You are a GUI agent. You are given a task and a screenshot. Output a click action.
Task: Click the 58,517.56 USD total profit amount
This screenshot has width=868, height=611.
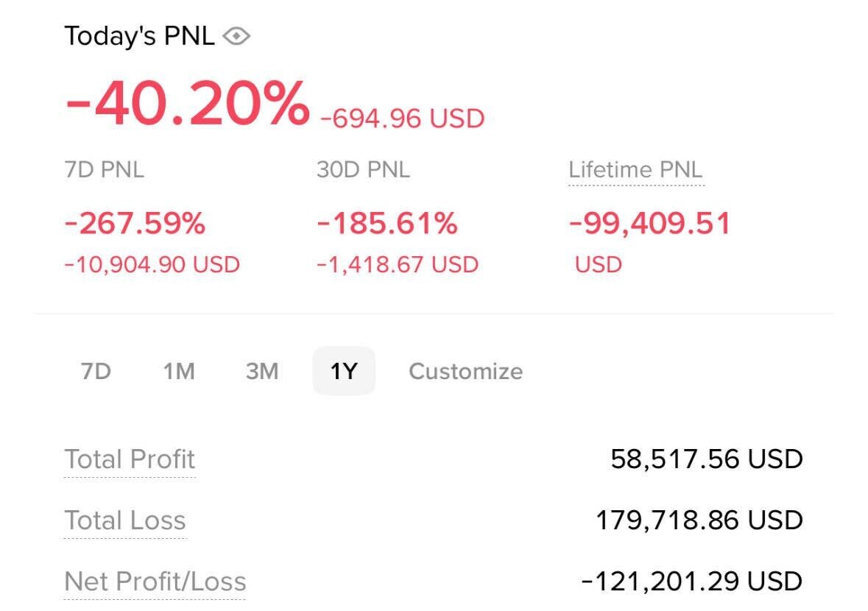tap(707, 459)
